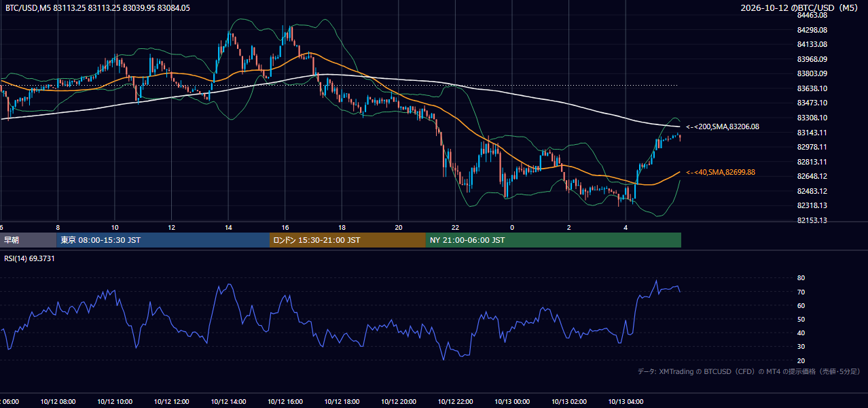Click the 84298.08 price axis value
868x408 pixels.
tap(812, 30)
